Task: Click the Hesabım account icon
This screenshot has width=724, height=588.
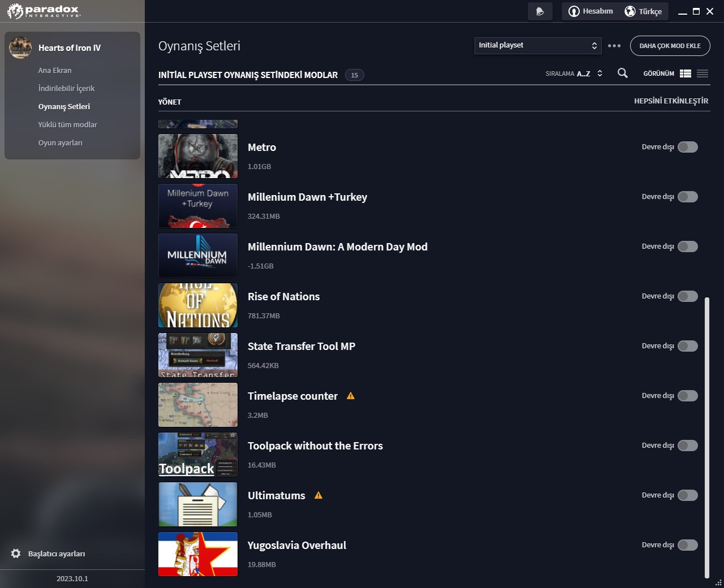Action: (x=574, y=11)
